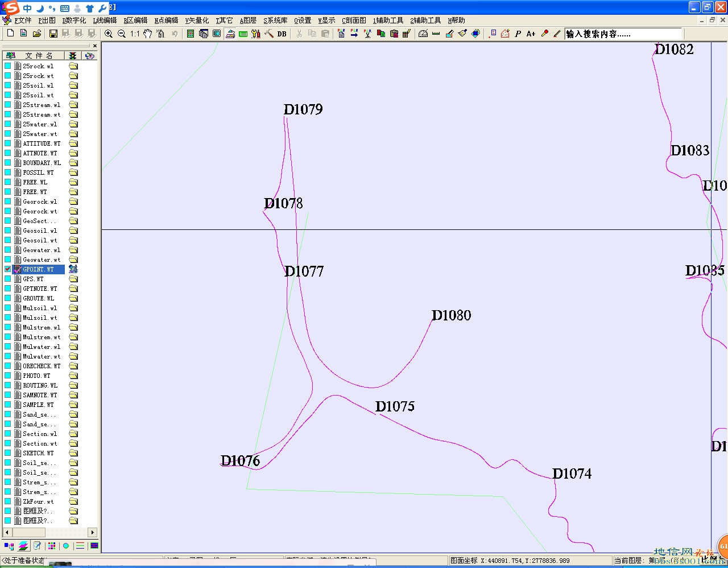Click the Open folder toolbar icon

[36, 34]
